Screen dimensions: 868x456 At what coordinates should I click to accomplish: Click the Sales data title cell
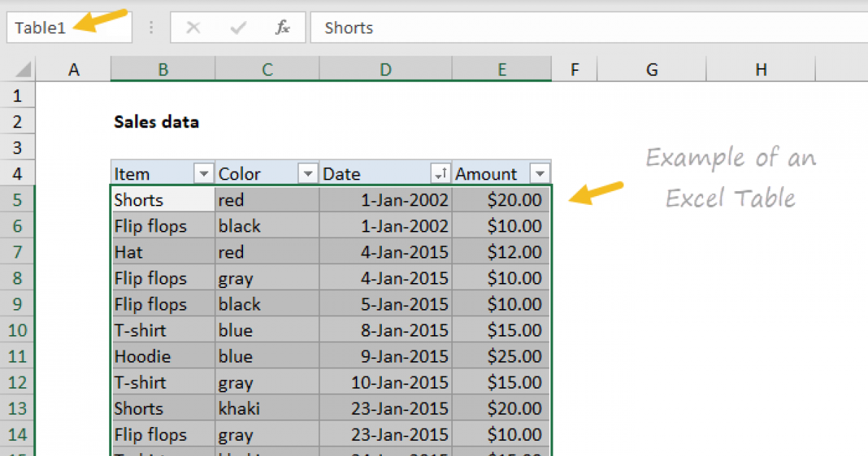156,122
